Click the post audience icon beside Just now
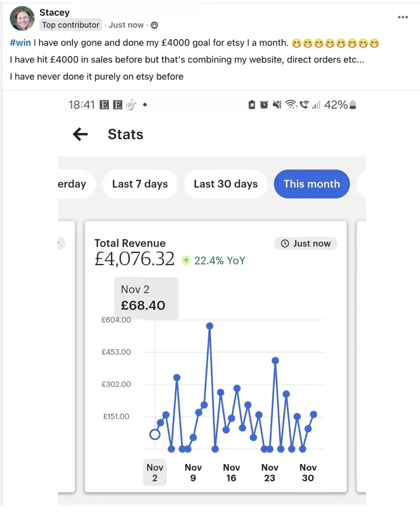The image size is (420, 512). (155, 25)
